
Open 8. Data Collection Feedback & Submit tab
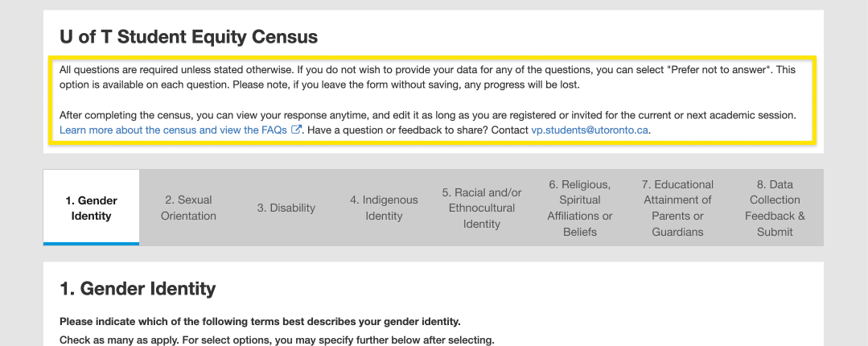[775, 208]
